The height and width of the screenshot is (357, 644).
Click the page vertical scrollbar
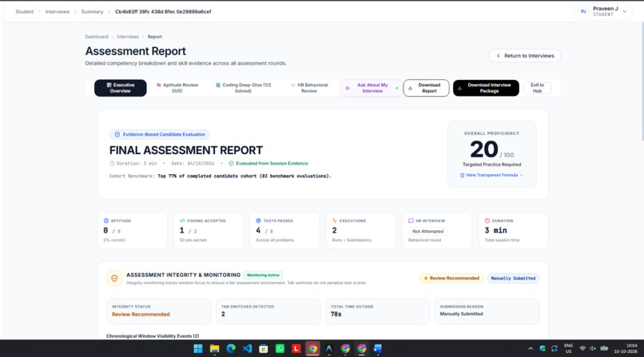(x=642, y=82)
